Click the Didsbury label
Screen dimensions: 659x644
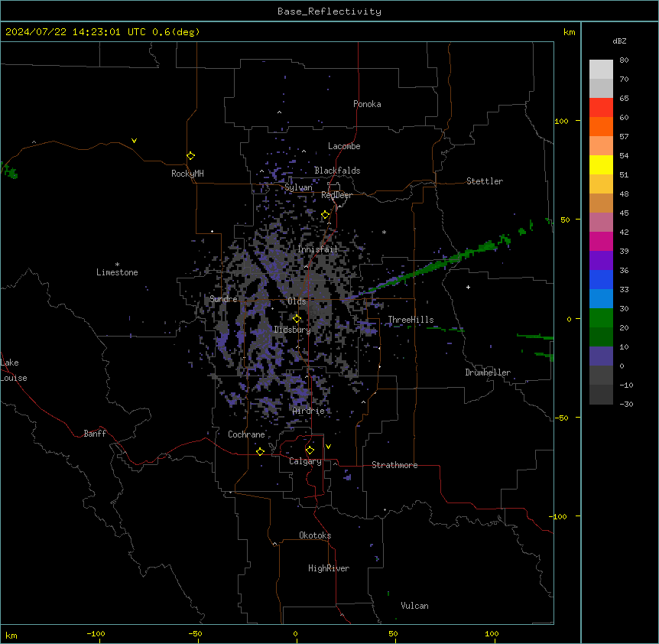tap(293, 330)
